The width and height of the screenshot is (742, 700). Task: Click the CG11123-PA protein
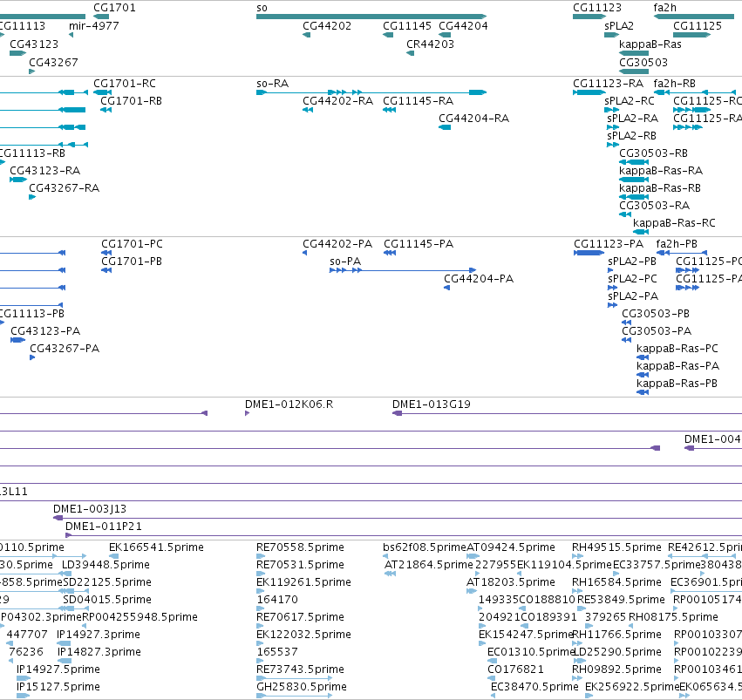point(589,253)
